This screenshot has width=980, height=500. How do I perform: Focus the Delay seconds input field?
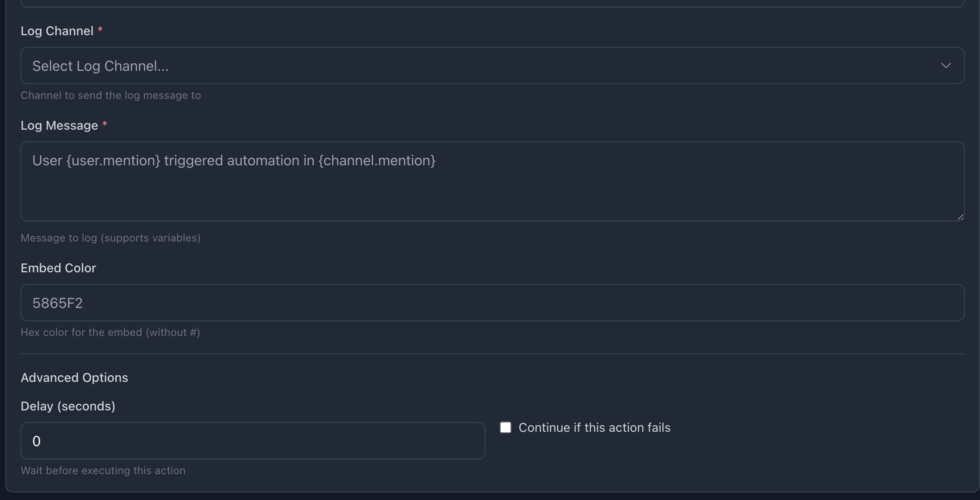coord(253,441)
